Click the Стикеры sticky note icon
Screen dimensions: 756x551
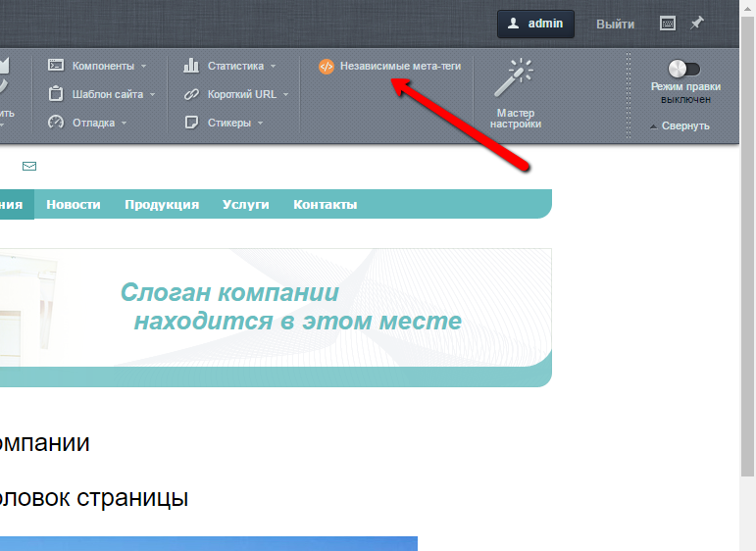(191, 122)
